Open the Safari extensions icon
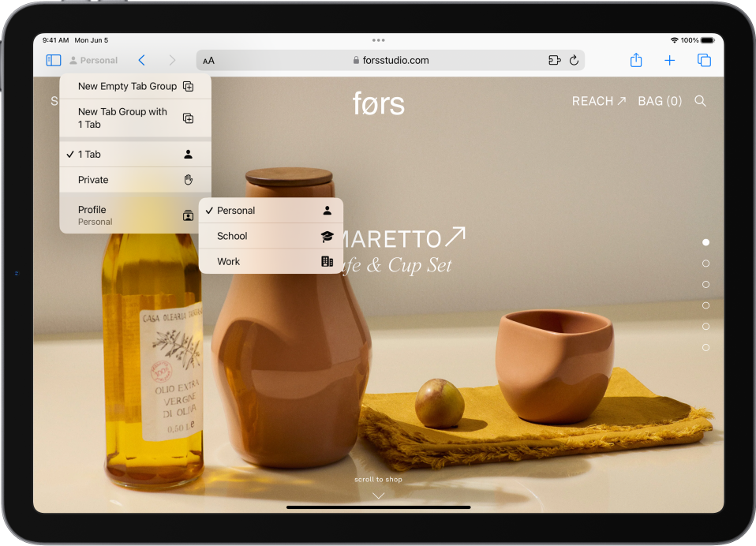The image size is (756, 546). pyautogui.click(x=554, y=59)
